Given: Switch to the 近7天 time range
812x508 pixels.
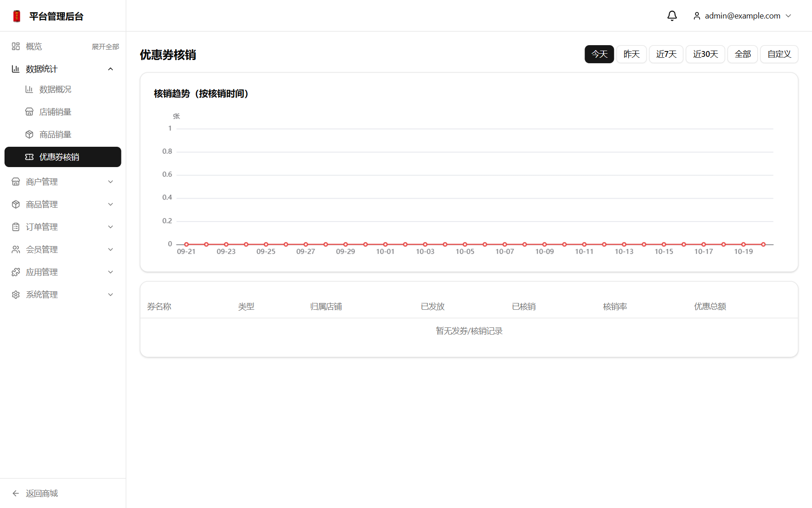Looking at the screenshot, I should pyautogui.click(x=666, y=54).
